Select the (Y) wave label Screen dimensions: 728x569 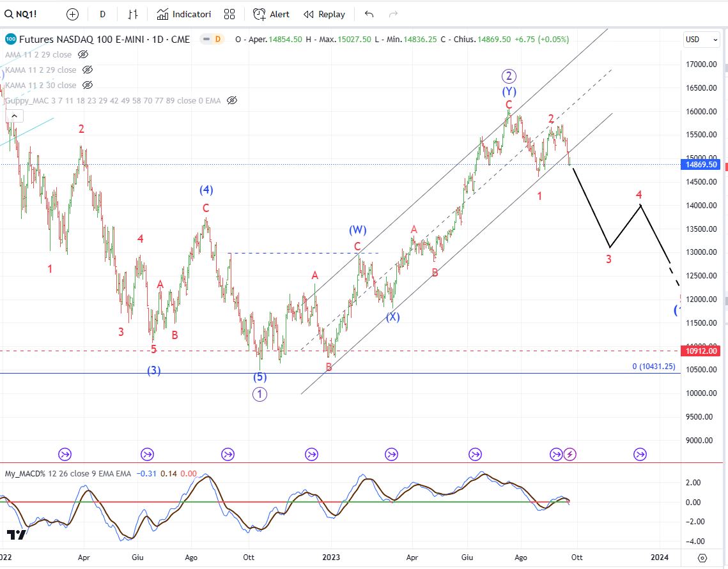click(509, 91)
